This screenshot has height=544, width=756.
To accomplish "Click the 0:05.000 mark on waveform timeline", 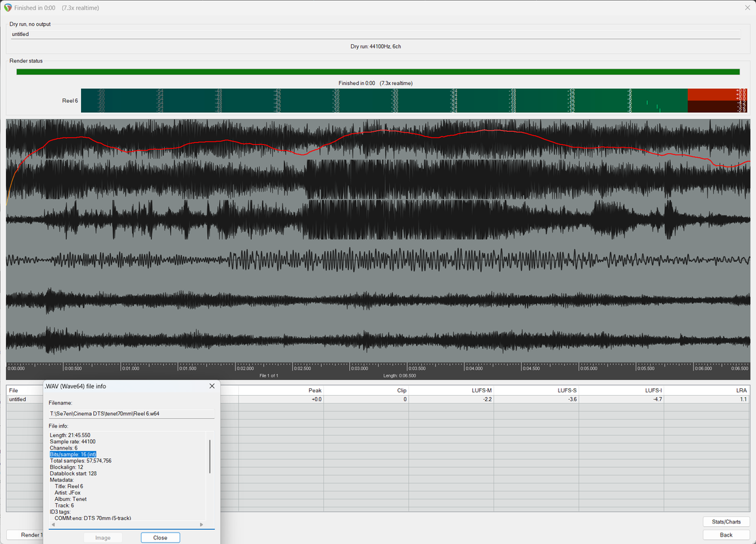I will [x=588, y=368].
